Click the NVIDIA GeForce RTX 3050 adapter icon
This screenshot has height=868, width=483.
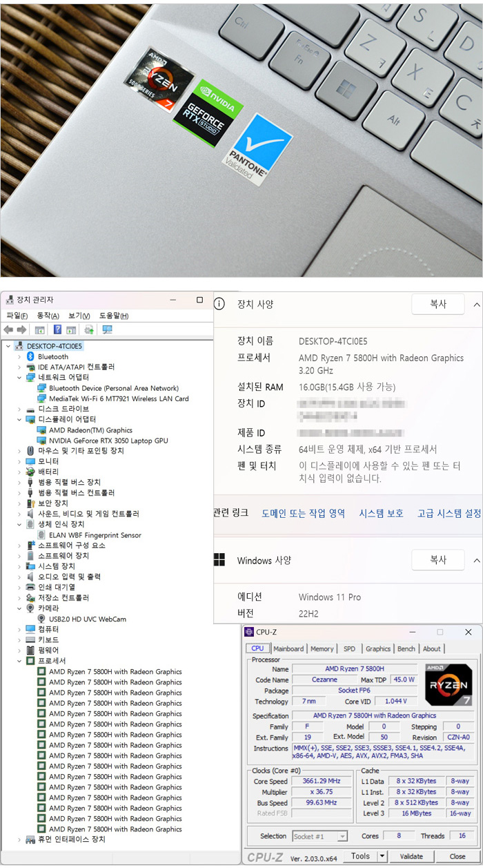pos(42,441)
